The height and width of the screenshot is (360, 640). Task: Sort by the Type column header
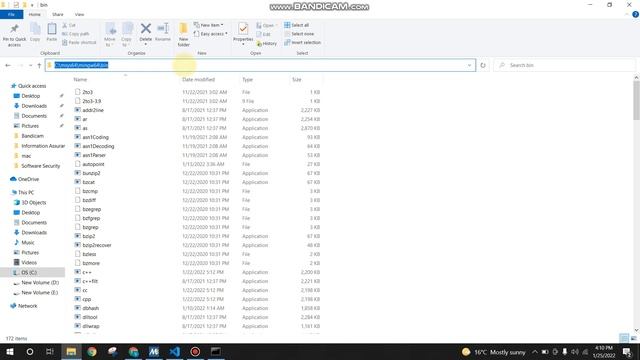tap(248, 80)
